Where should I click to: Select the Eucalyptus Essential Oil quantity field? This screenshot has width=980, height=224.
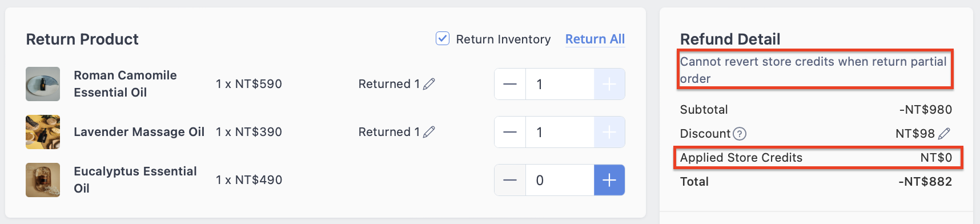[560, 180]
